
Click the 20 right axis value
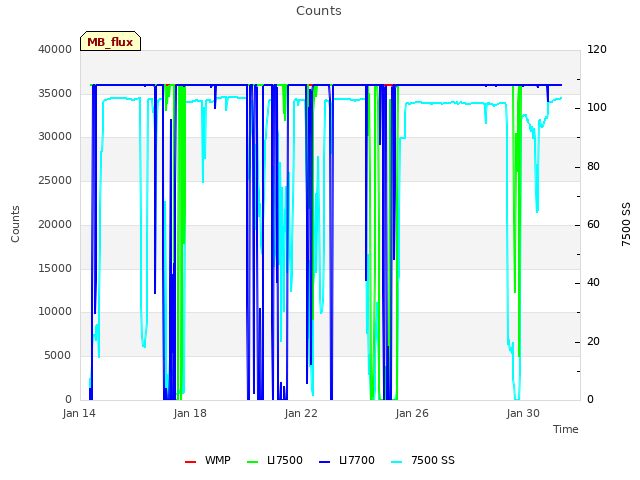click(x=593, y=341)
